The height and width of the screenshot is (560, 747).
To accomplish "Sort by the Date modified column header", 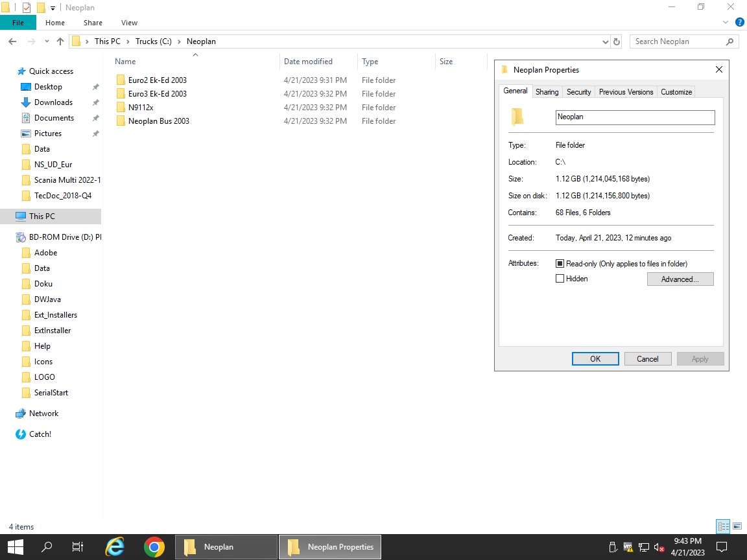I will tap(318, 62).
